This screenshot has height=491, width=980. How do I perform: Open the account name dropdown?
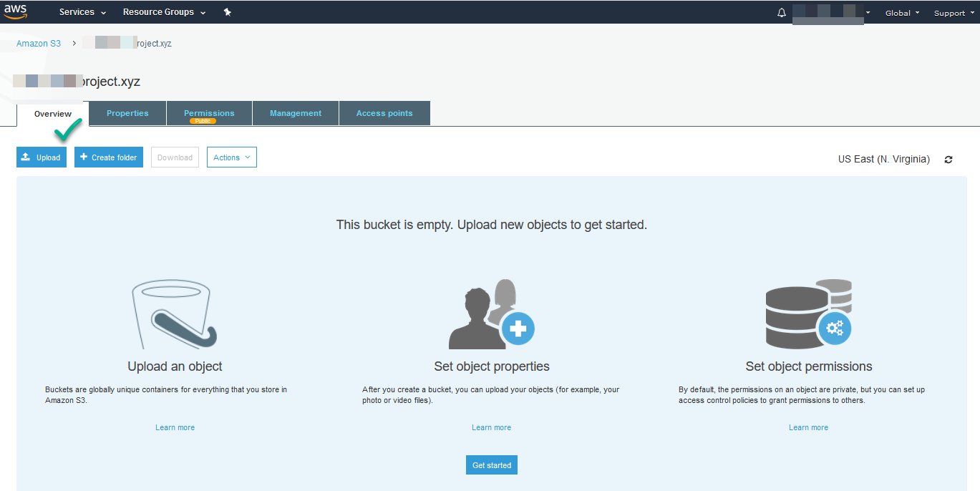pos(831,13)
